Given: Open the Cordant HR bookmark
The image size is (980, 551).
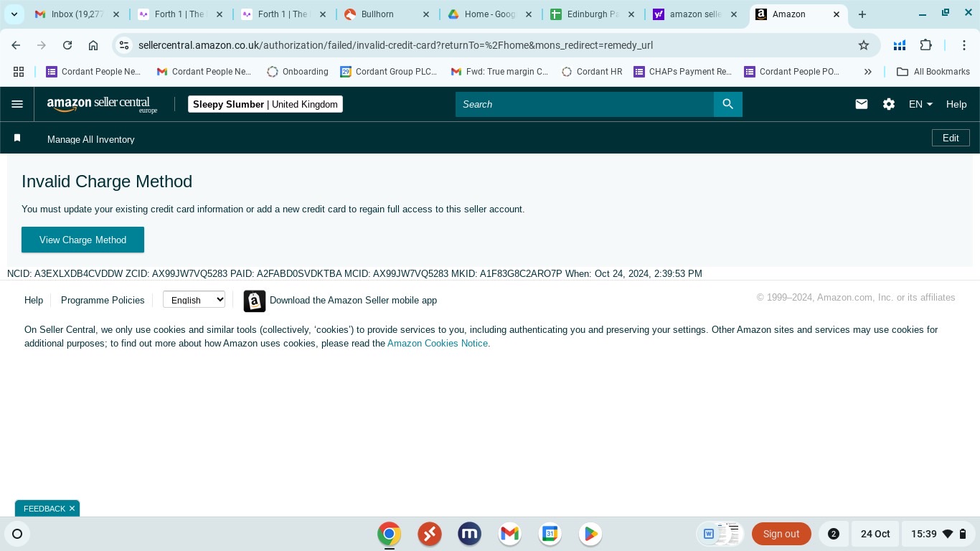Looking at the screenshot, I should (592, 72).
